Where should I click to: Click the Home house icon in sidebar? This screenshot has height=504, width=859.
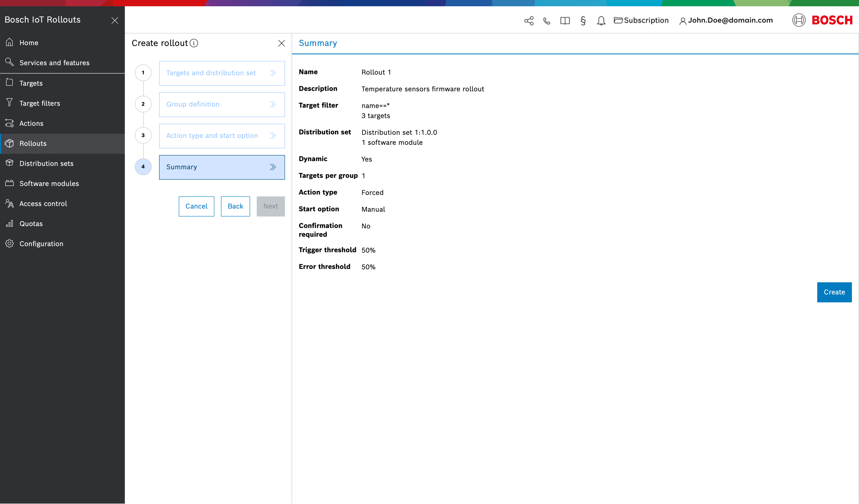(10, 42)
